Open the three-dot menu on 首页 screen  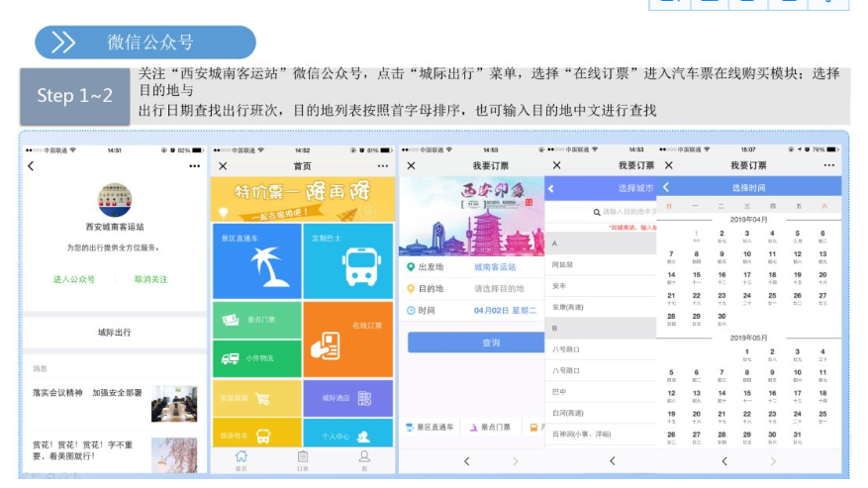[385, 165]
